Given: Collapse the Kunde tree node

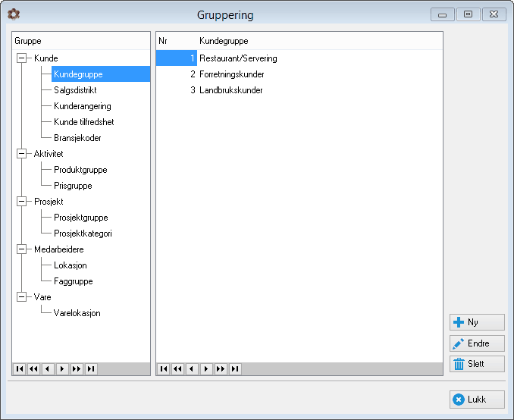Looking at the screenshot, I should click(22, 58).
